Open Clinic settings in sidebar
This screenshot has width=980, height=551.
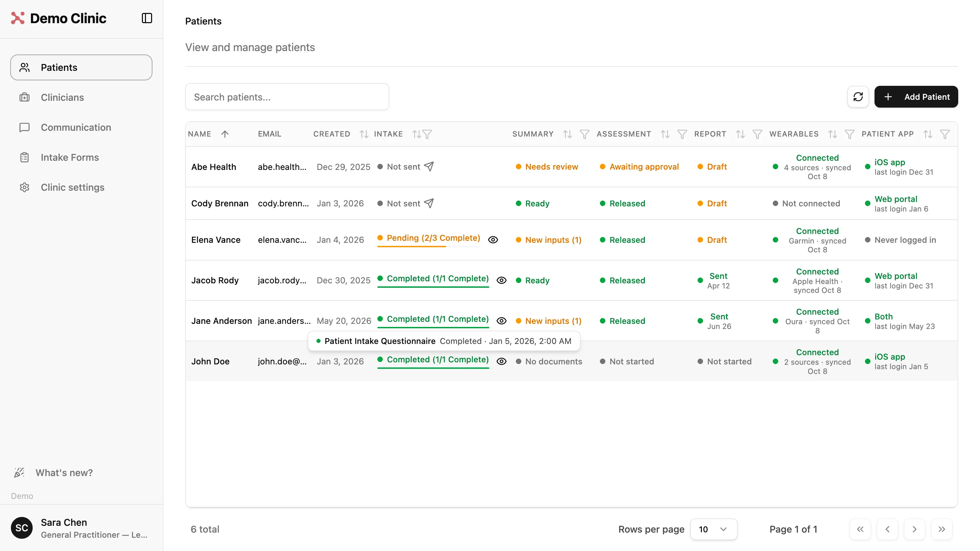tap(81, 187)
